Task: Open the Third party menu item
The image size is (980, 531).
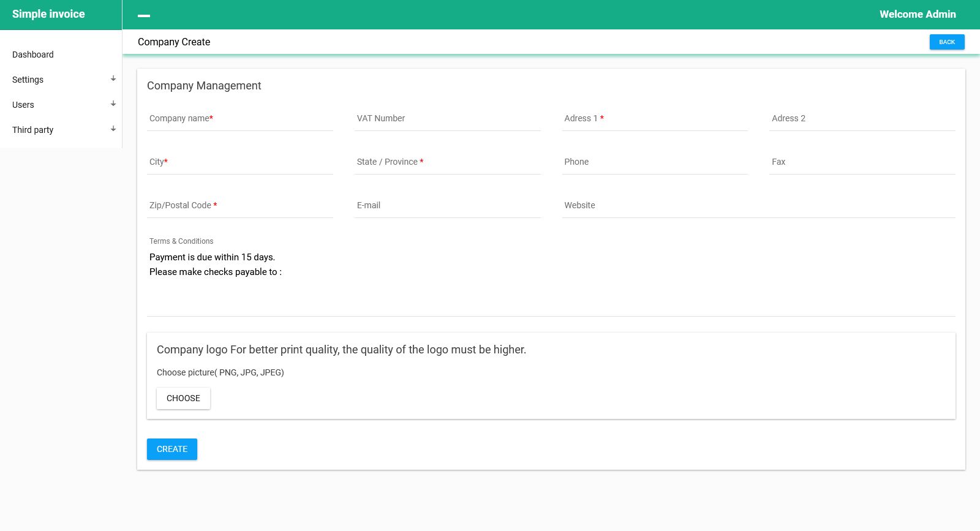Action: click(x=33, y=130)
